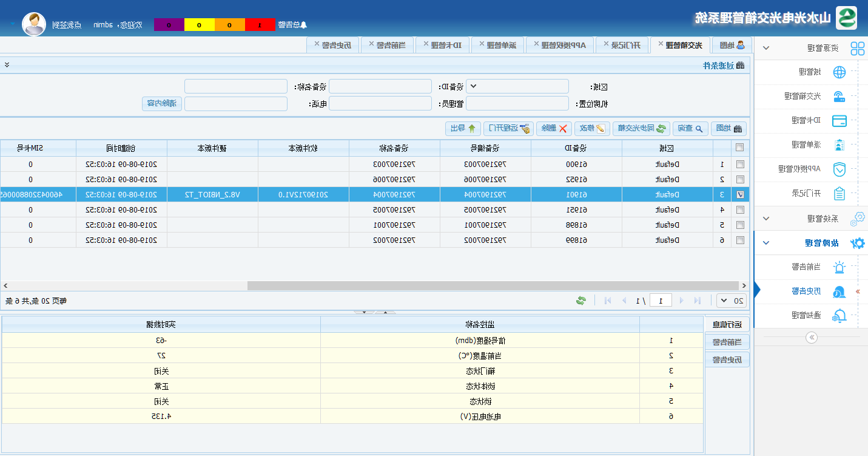Check the row 5 checkbox (device 61898)
Image resolution: width=868 pixels, height=456 pixels.
[x=740, y=225]
